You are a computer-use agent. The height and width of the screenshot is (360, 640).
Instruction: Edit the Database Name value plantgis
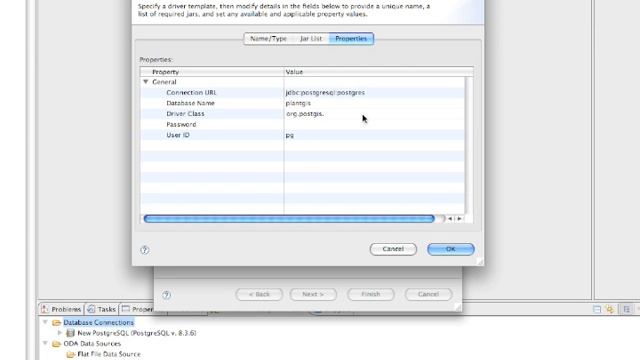[x=298, y=103]
